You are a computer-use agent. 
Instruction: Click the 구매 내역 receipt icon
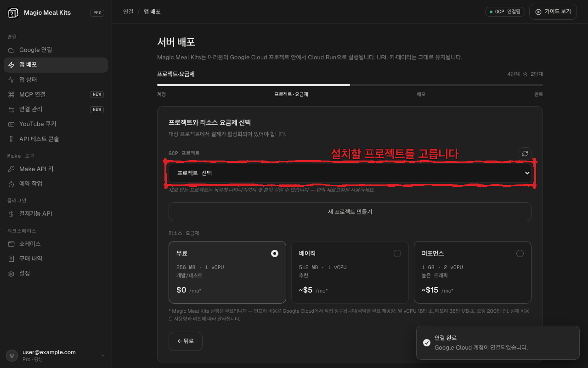click(x=11, y=259)
